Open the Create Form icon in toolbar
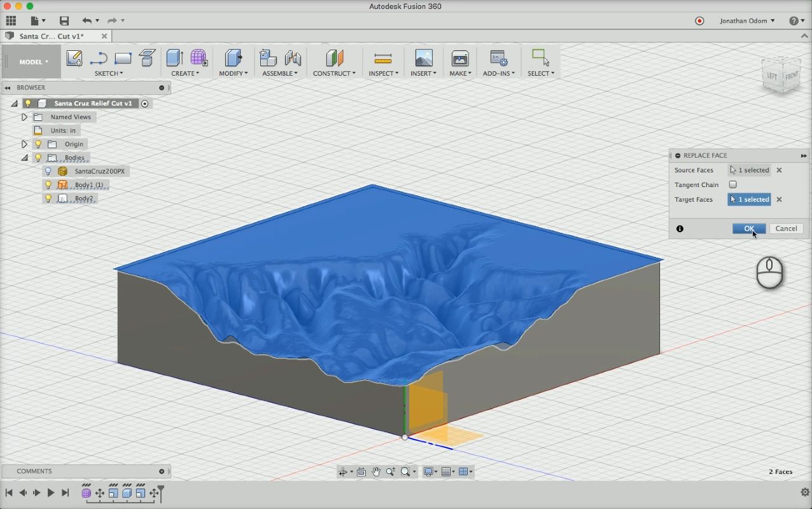 point(199,59)
